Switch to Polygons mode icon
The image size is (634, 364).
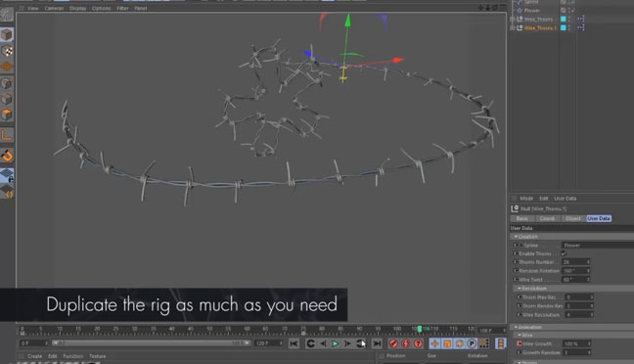point(7,114)
